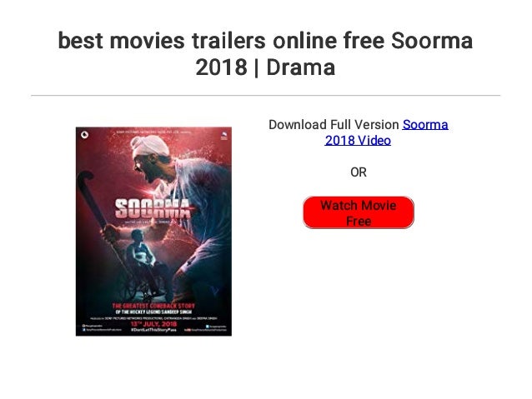Click the Sony Pictures logo at poster's top-right
532x399 pixels.
pyautogui.click(x=224, y=136)
